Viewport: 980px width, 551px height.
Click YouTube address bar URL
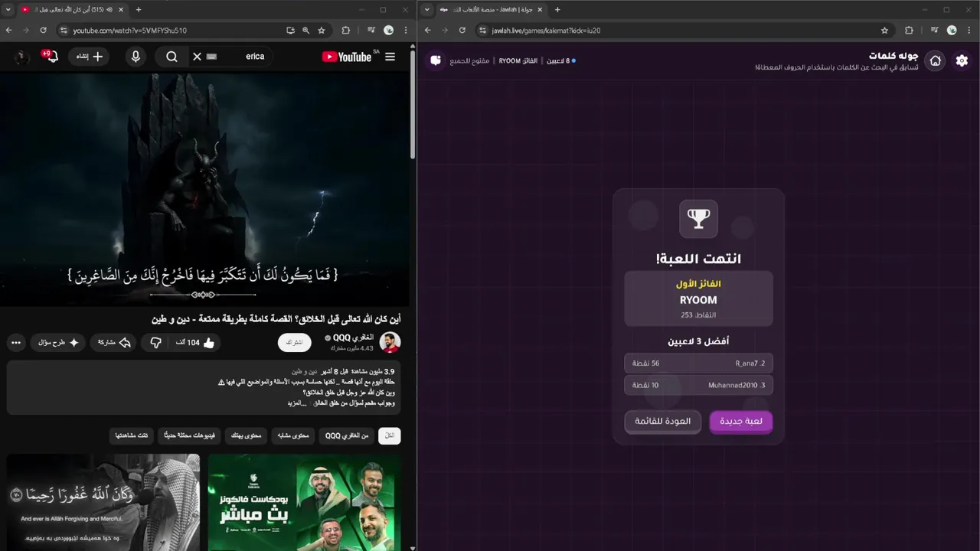130,31
